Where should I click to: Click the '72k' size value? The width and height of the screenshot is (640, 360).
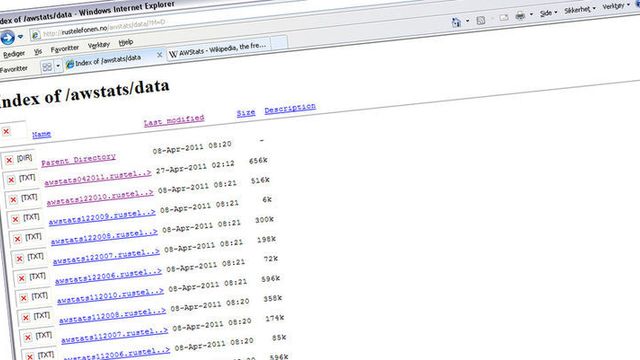pyautogui.click(x=271, y=259)
